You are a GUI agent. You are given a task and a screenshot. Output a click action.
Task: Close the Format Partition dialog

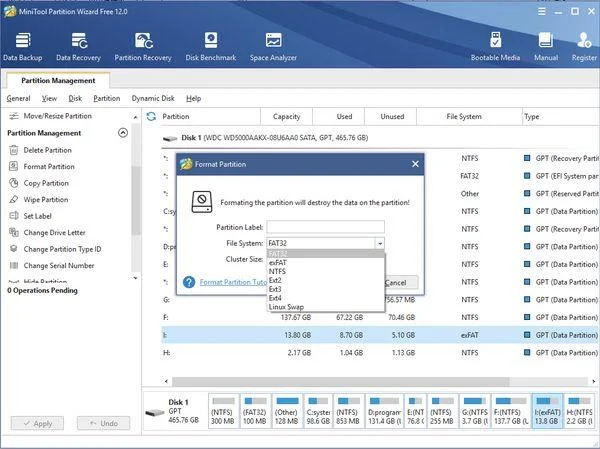[415, 164]
